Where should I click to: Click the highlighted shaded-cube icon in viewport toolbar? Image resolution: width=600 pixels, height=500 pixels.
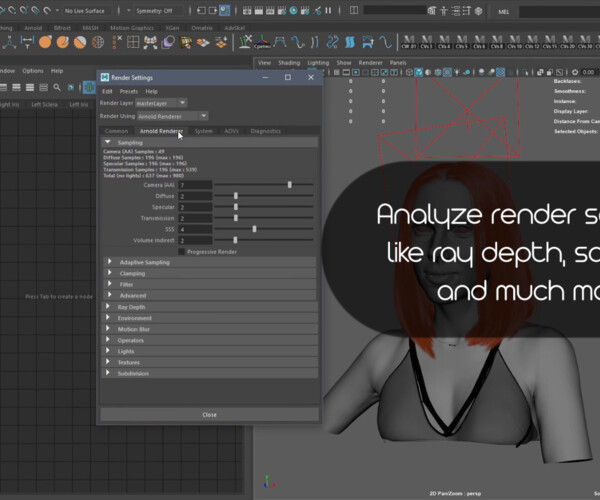pos(419,72)
